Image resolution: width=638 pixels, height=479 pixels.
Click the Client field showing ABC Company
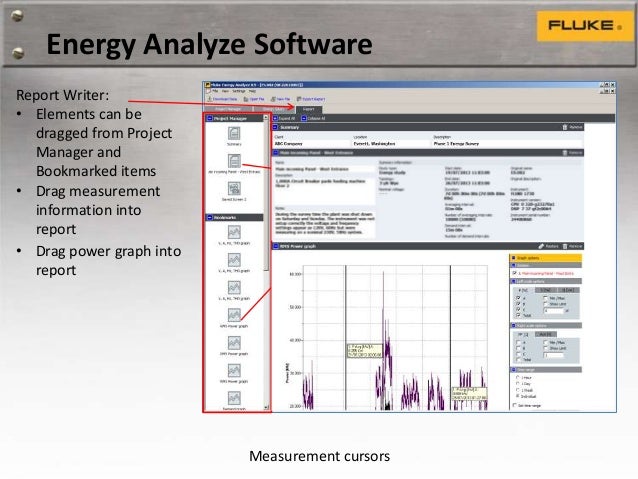[312, 144]
